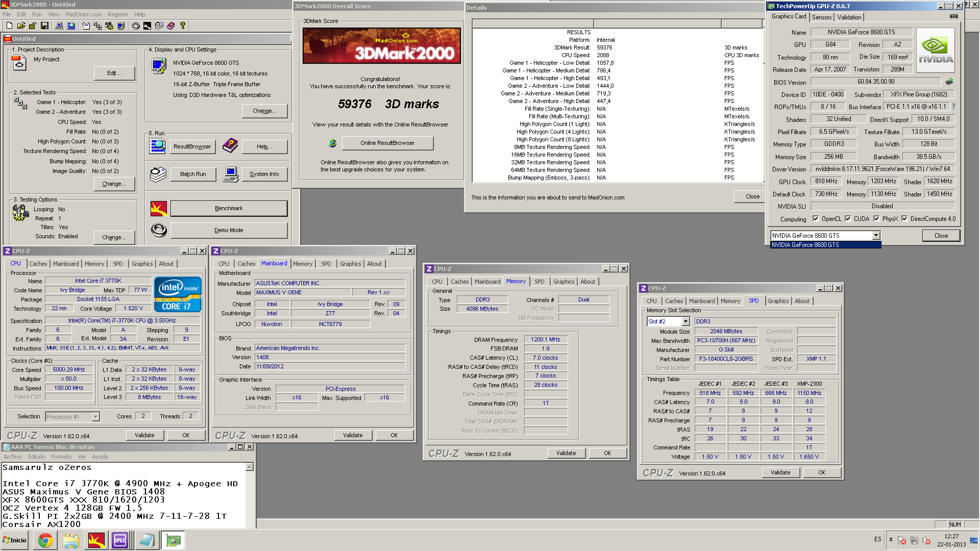980x551 pixels.
Task: Click the Online ResultBrowser button
Action: click(x=387, y=143)
